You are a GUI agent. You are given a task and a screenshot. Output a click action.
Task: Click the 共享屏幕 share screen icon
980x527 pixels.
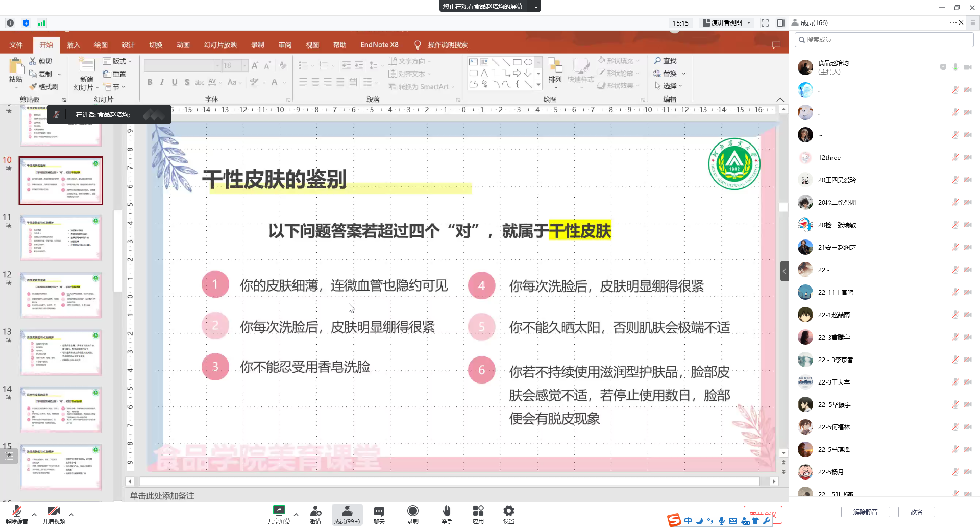[279, 511]
